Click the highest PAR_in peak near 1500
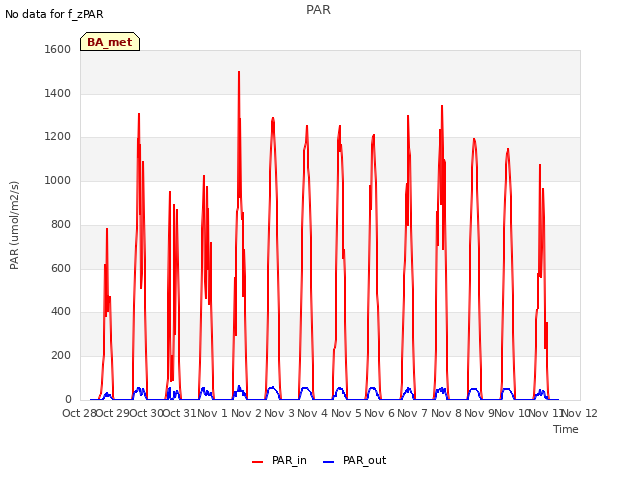This screenshot has height=480, width=640. [239, 72]
